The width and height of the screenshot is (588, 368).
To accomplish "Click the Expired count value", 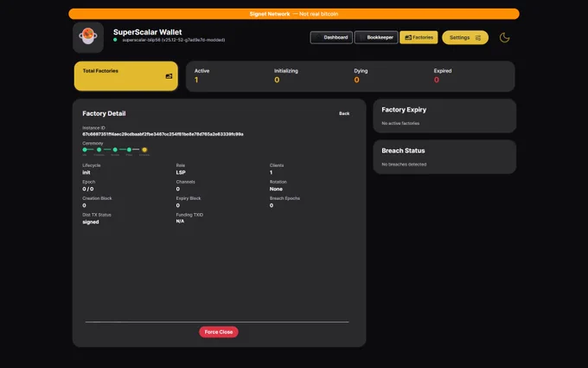I will click(437, 80).
